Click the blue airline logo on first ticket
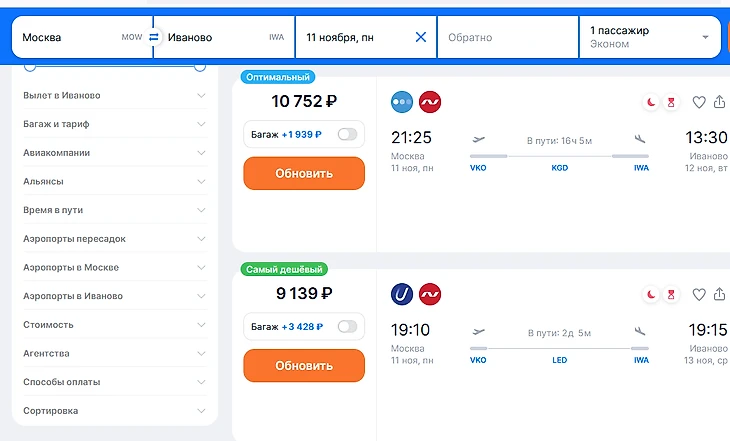Image resolution: width=730 pixels, height=441 pixels. 402,102
